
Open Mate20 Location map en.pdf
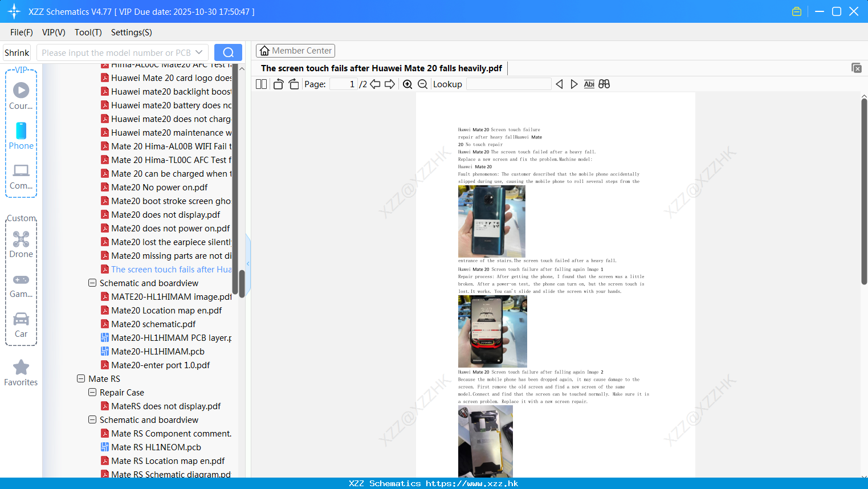point(161,311)
